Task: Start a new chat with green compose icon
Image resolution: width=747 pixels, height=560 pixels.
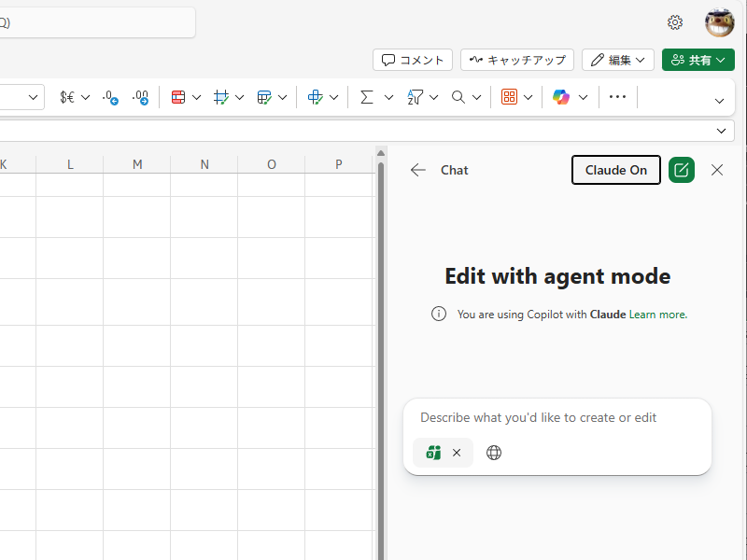Action: (x=682, y=170)
